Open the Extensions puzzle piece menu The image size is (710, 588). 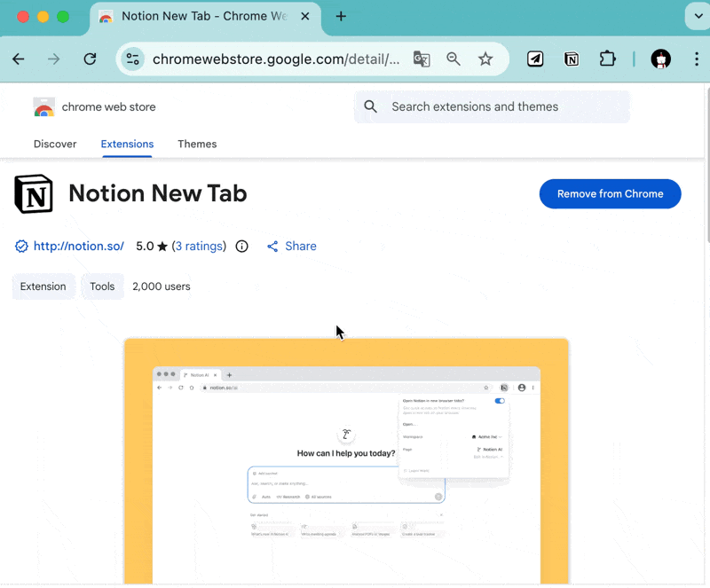[x=607, y=59]
